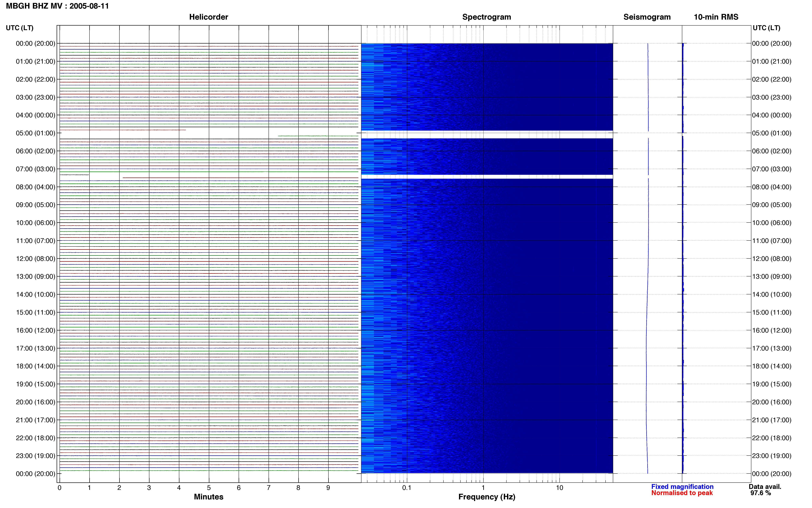Image resolution: width=812 pixels, height=508 pixels.
Task: Click the UTC (LT) label above the Helicorder axis
Action: click(20, 28)
